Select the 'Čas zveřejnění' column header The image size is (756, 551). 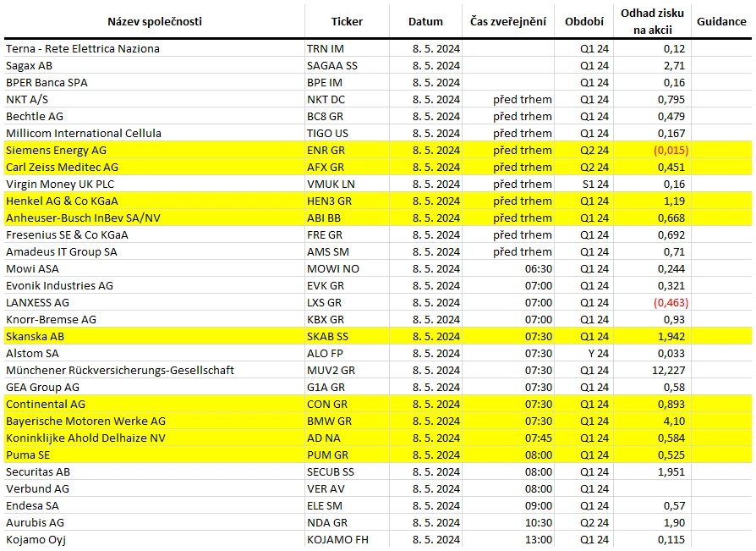(x=508, y=22)
